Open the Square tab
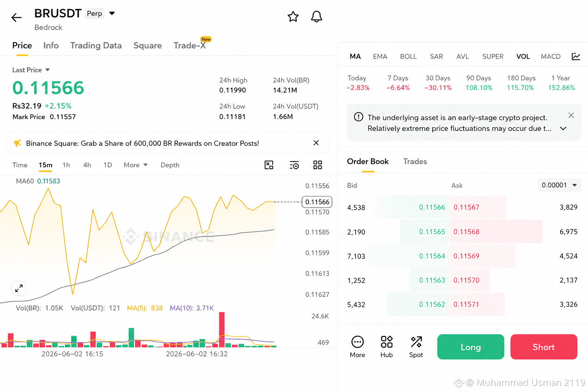The height and width of the screenshot is (392, 588). [x=148, y=46]
